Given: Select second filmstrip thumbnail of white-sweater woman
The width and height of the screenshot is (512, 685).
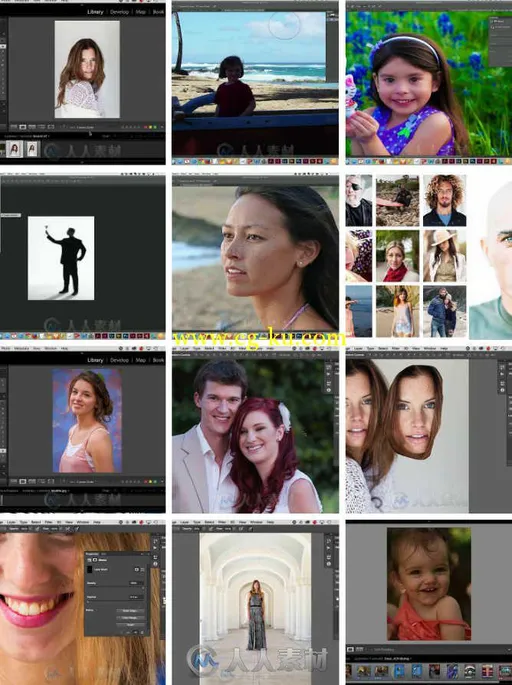Looking at the screenshot, I should pyautogui.click(x=32, y=149).
